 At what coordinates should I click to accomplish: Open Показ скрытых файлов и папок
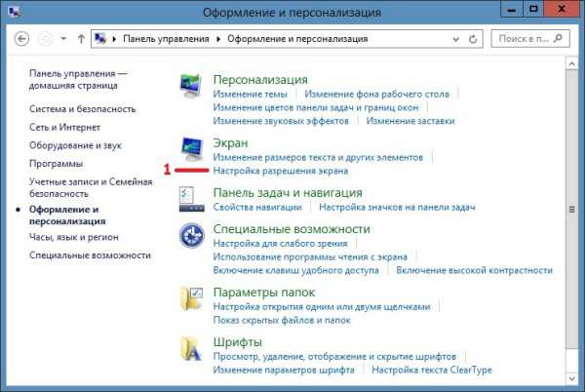tap(282, 320)
